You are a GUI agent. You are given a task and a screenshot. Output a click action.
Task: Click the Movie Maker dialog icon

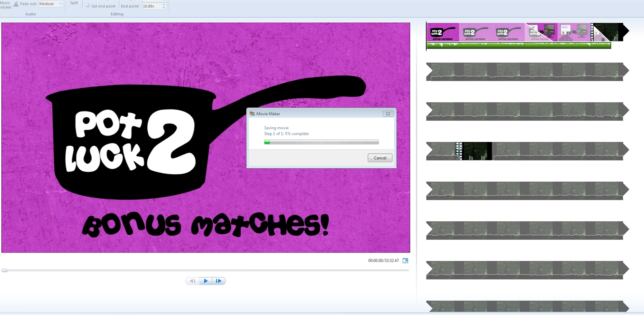(x=252, y=114)
